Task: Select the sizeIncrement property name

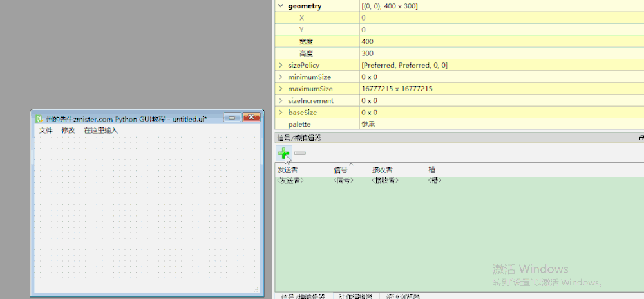Action: pos(311,101)
